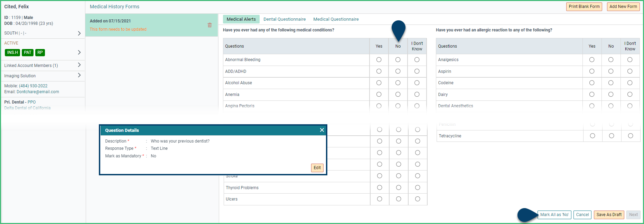Select No for Tetracycline allergy

[612, 136]
